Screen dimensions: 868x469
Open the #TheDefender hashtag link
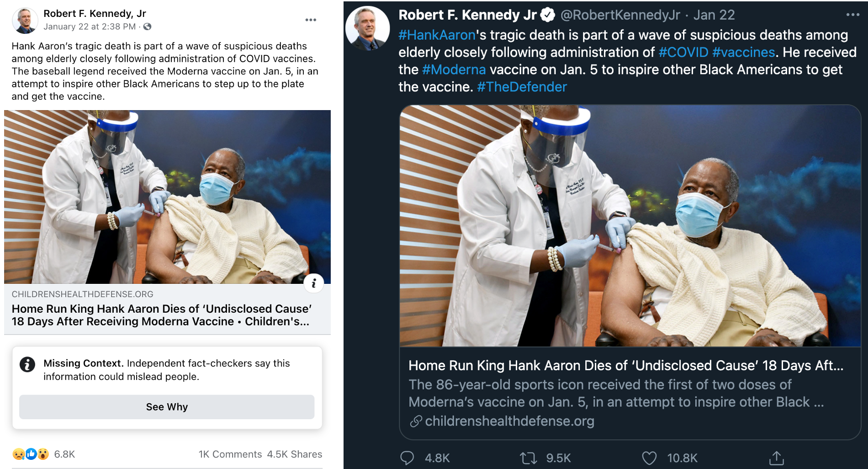pyautogui.click(x=522, y=87)
